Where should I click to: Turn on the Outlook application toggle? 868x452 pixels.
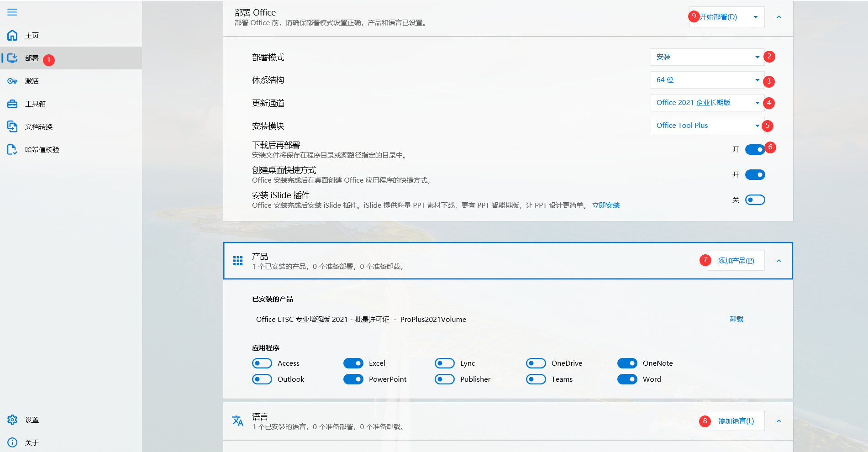(x=262, y=379)
